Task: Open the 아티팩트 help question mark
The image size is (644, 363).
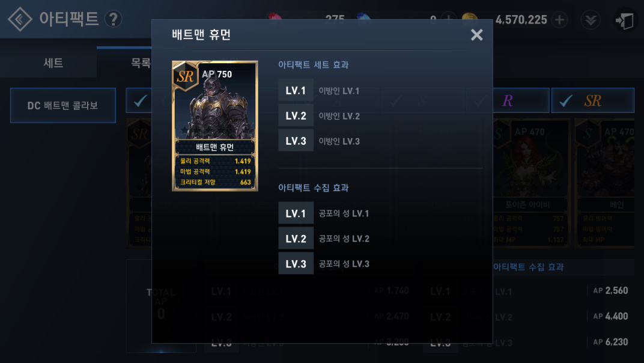Action: [x=113, y=19]
